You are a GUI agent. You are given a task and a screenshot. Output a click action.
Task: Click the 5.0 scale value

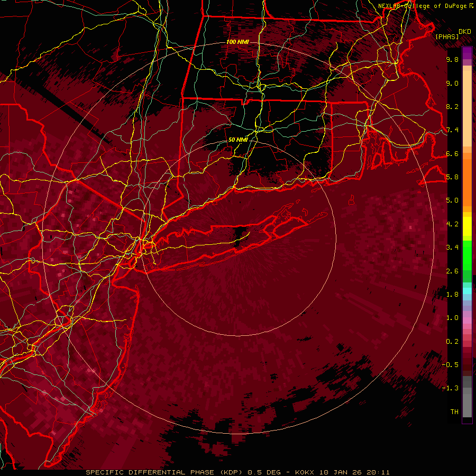pos(452,200)
